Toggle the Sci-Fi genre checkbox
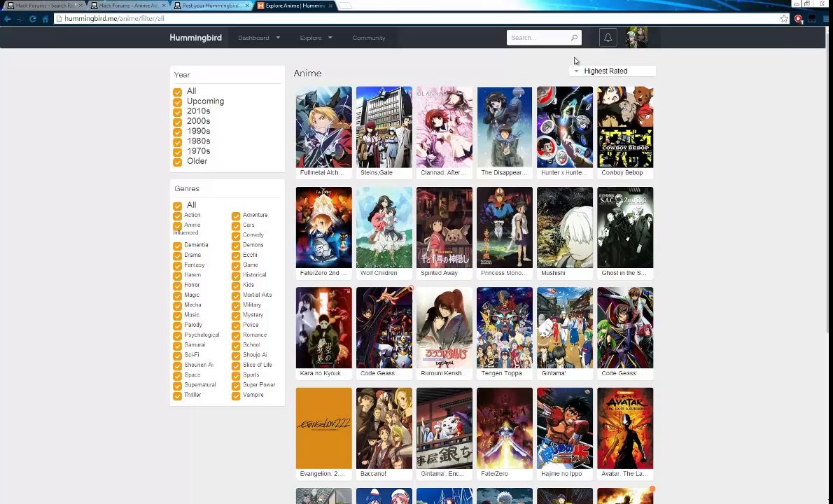The width and height of the screenshot is (833, 504). [x=177, y=356]
